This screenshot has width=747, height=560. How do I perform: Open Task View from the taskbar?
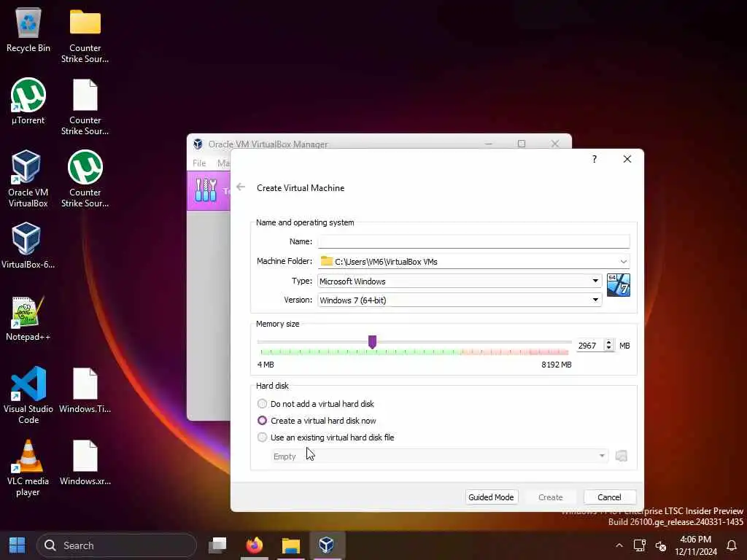pyautogui.click(x=217, y=545)
